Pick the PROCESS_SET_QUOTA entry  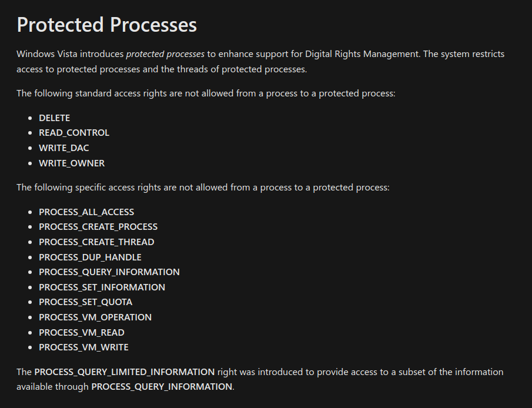click(86, 302)
